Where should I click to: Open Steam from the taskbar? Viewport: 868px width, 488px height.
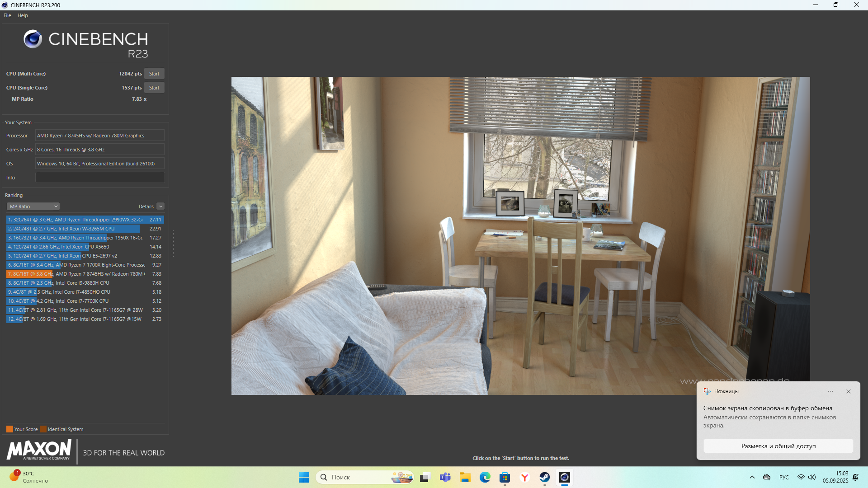544,477
